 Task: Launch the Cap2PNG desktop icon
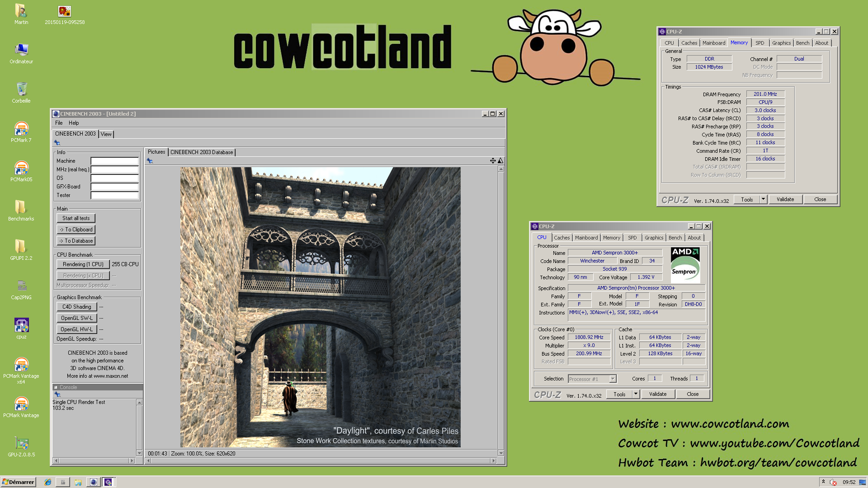(21, 289)
